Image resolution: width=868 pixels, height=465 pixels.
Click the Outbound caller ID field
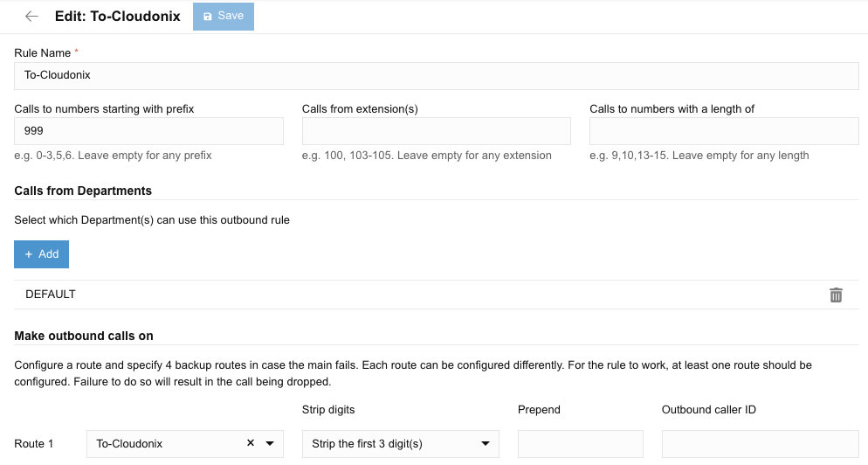click(760, 443)
